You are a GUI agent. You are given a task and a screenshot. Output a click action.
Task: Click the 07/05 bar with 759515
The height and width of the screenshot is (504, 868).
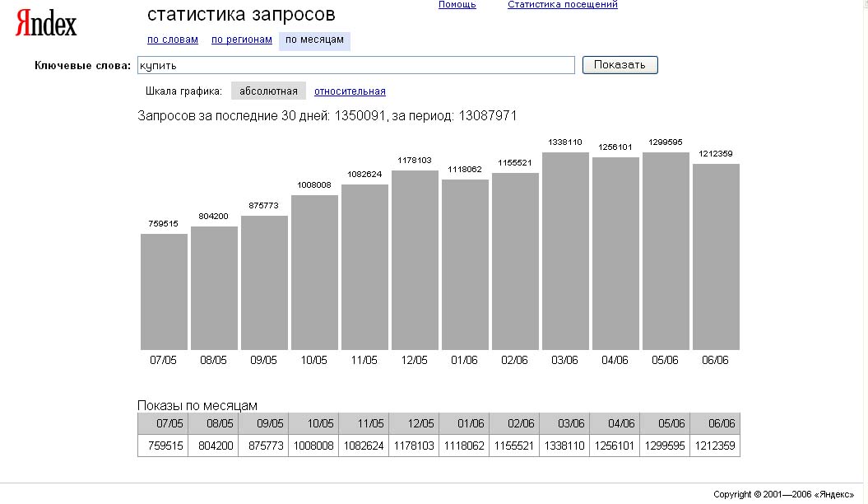coord(164,292)
